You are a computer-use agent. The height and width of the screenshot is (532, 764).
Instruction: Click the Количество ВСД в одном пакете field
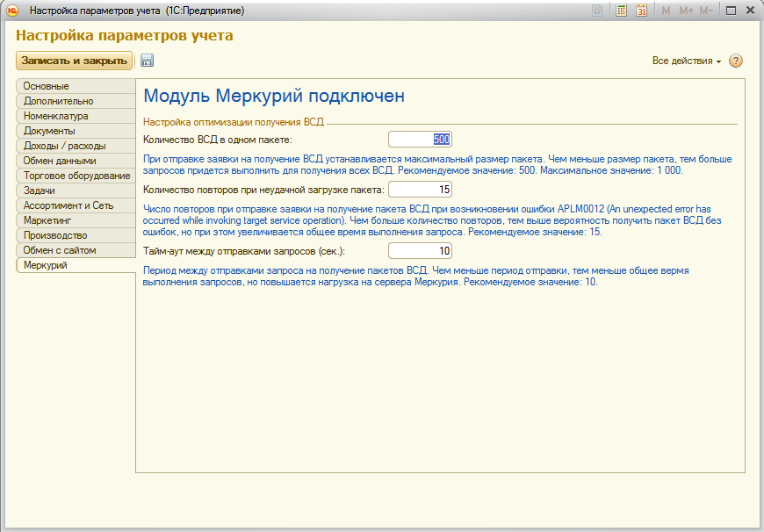(420, 140)
